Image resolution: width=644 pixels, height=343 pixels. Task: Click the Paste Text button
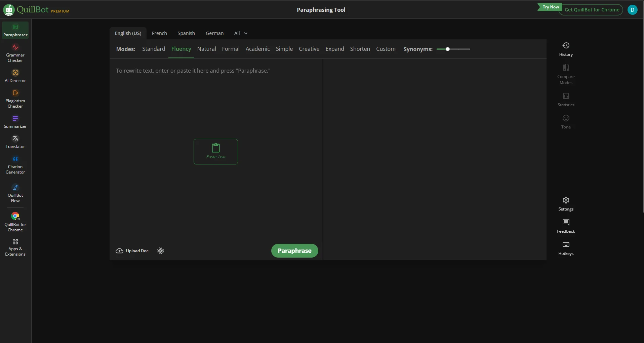216,152
